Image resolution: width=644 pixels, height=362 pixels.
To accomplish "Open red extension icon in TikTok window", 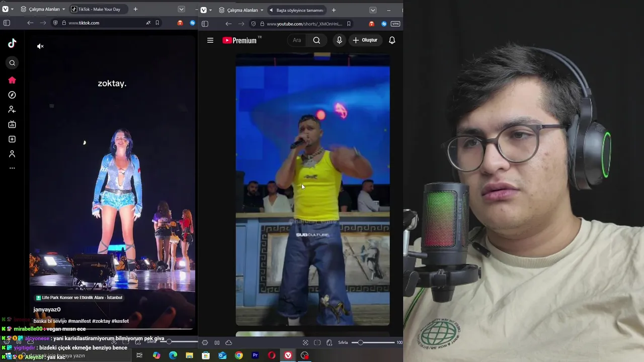I will (180, 23).
